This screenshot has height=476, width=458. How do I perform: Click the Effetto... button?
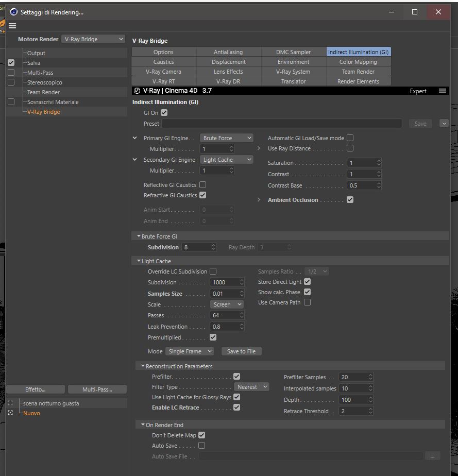coord(36,389)
